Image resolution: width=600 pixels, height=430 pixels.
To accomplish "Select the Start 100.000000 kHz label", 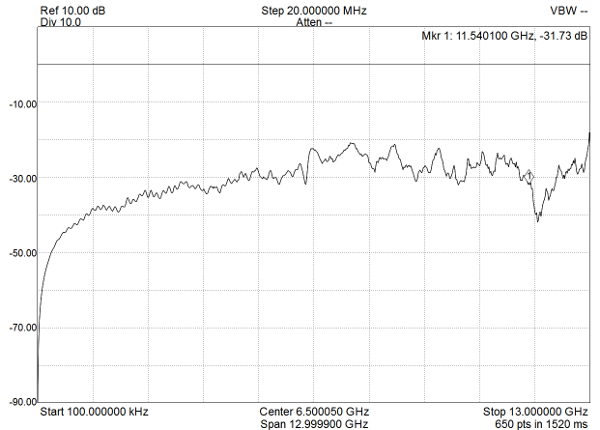I will click(94, 412).
